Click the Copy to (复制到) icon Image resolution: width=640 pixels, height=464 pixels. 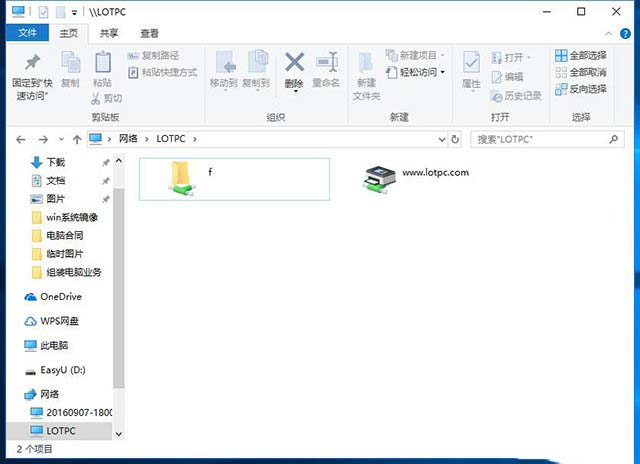pos(257,62)
